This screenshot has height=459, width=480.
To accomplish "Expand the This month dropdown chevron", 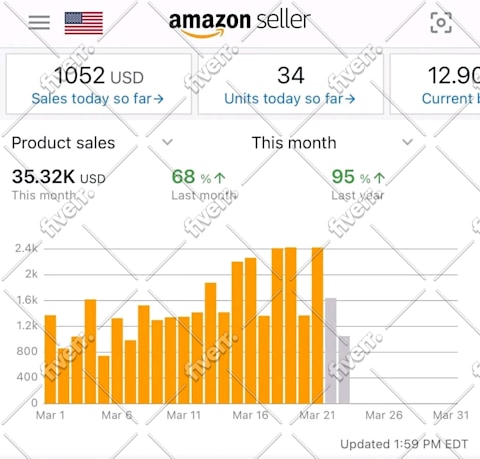I will (407, 142).
